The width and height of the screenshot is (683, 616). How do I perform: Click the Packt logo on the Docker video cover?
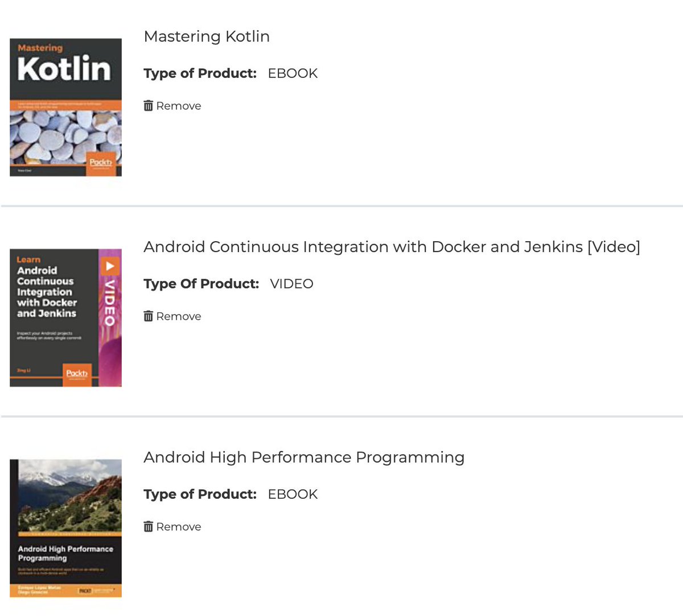point(77,373)
